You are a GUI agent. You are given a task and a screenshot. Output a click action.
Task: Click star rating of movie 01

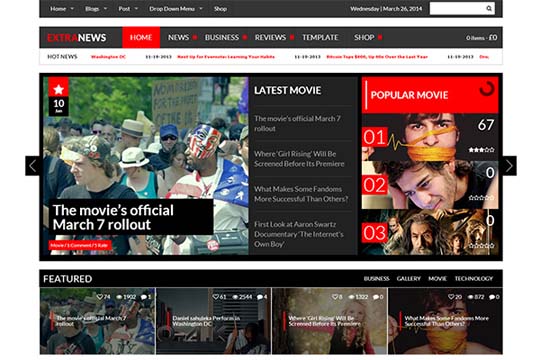(x=481, y=150)
